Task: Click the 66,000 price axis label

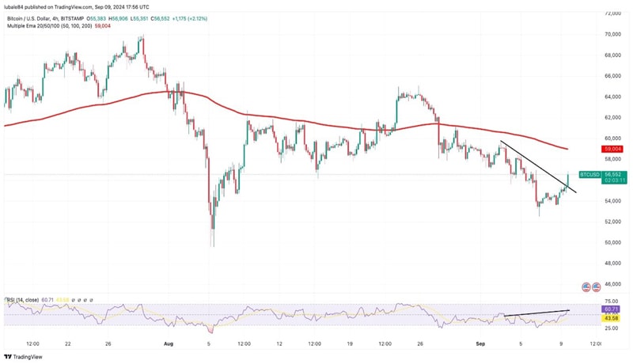Action: 612,76
